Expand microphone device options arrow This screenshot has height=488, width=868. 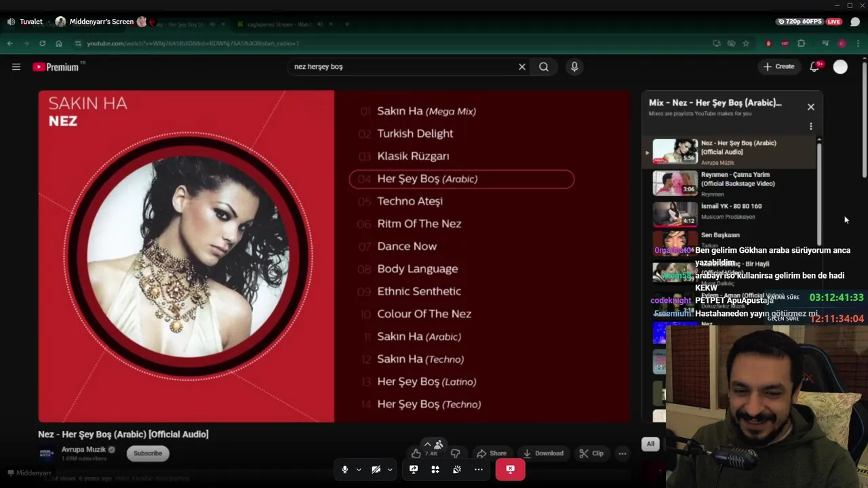[359, 470]
